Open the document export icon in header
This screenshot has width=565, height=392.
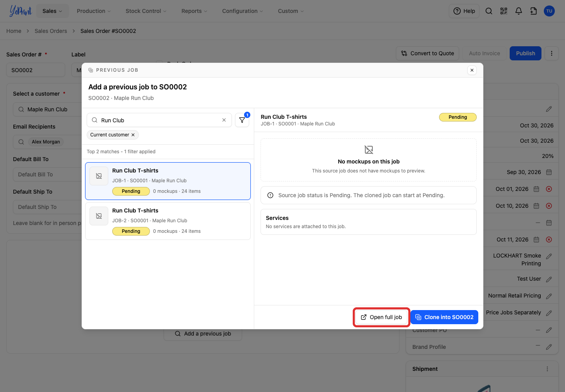534,11
